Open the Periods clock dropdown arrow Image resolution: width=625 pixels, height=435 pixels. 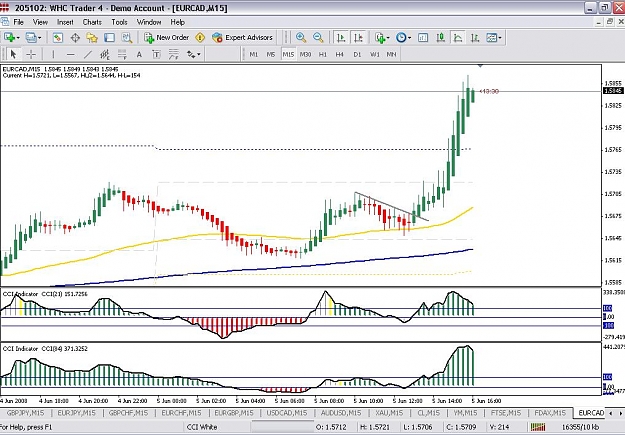click(x=409, y=38)
